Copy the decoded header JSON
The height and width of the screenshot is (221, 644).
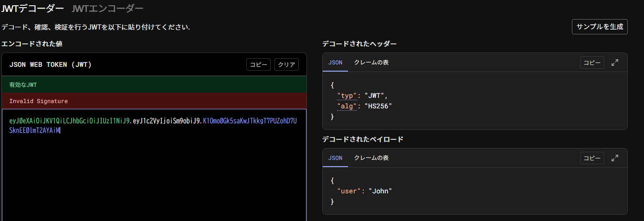(x=592, y=63)
